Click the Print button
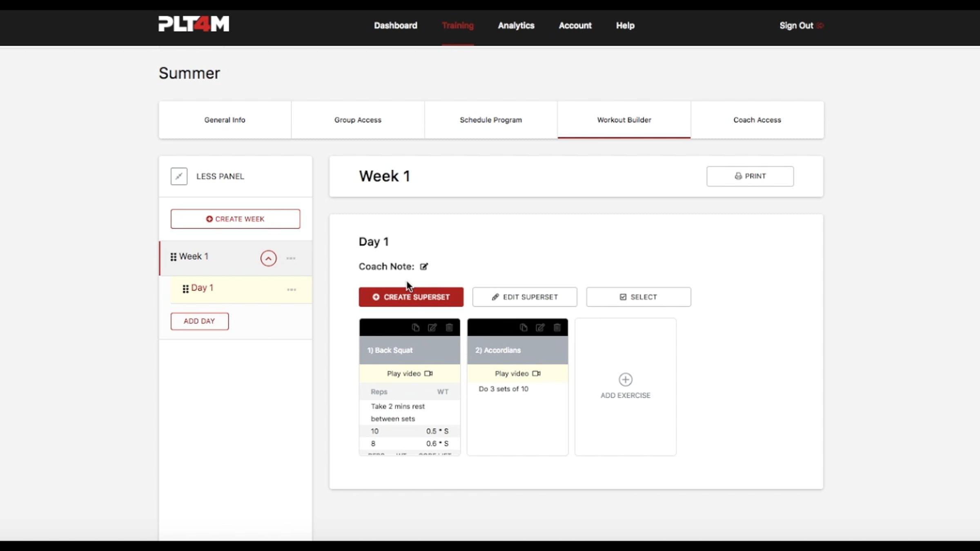Image resolution: width=980 pixels, height=551 pixels. (x=750, y=176)
